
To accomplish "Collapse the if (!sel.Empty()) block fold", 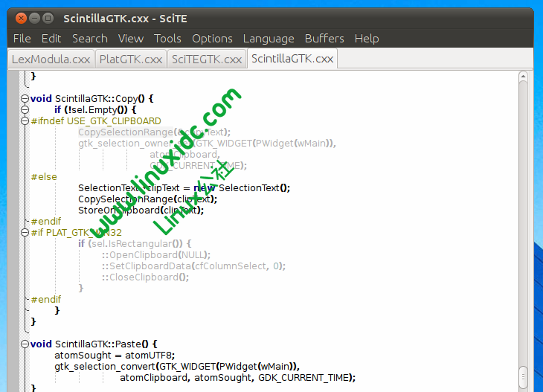I will point(25,109).
